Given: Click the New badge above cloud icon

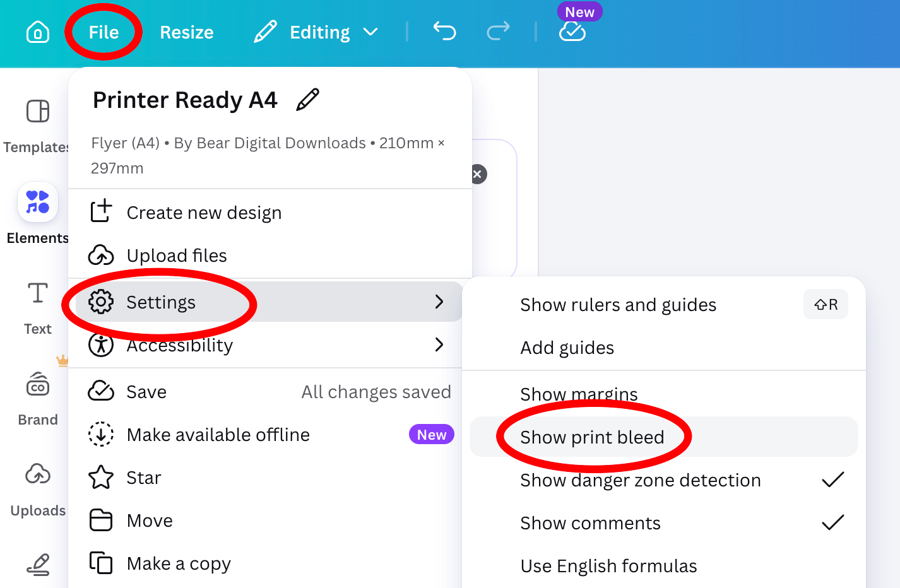Looking at the screenshot, I should (x=579, y=12).
